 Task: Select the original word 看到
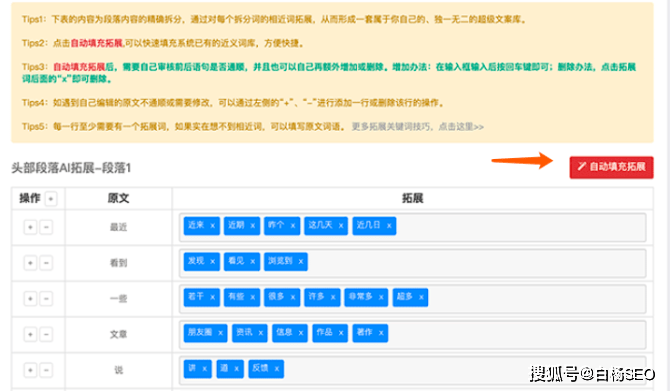(118, 263)
